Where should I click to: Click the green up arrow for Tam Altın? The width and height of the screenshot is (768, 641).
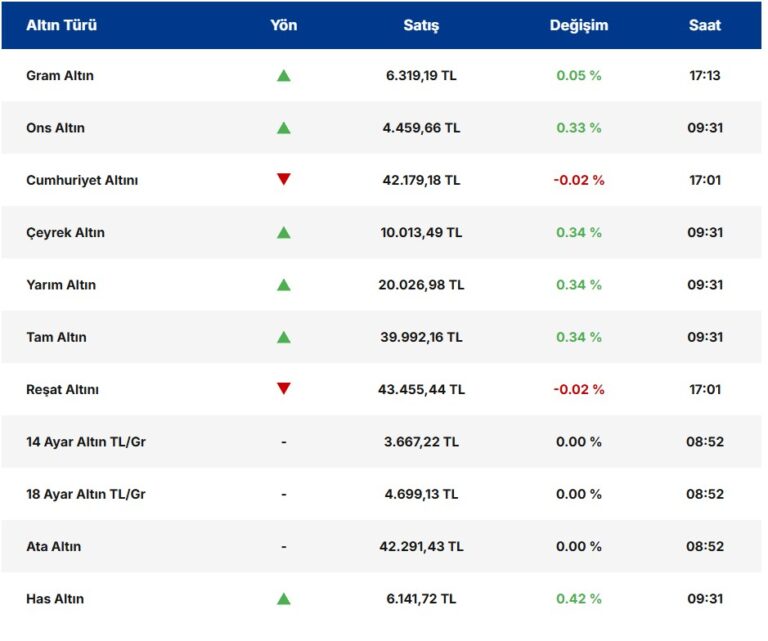[x=284, y=337]
